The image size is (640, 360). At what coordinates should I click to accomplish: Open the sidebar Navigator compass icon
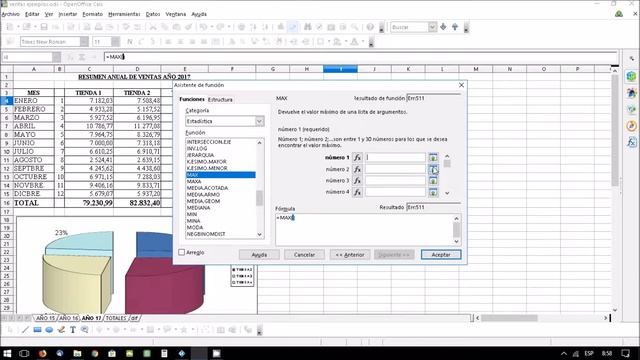[x=631, y=126]
